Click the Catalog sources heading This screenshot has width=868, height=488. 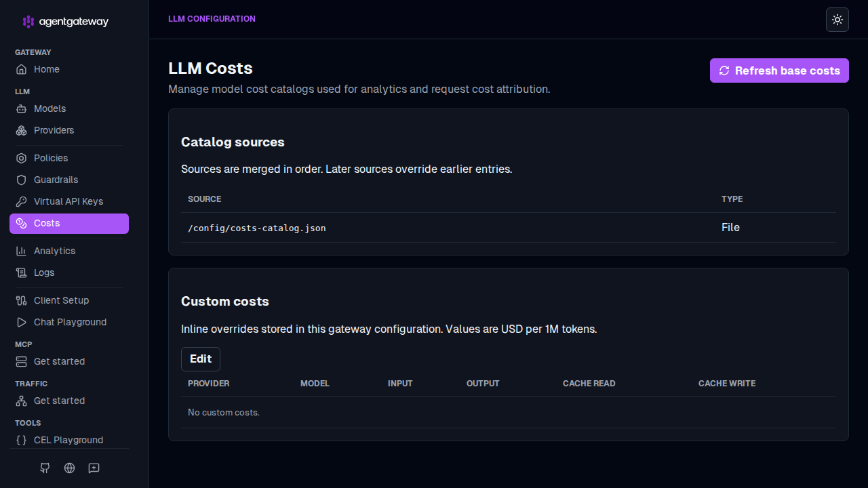tap(233, 142)
